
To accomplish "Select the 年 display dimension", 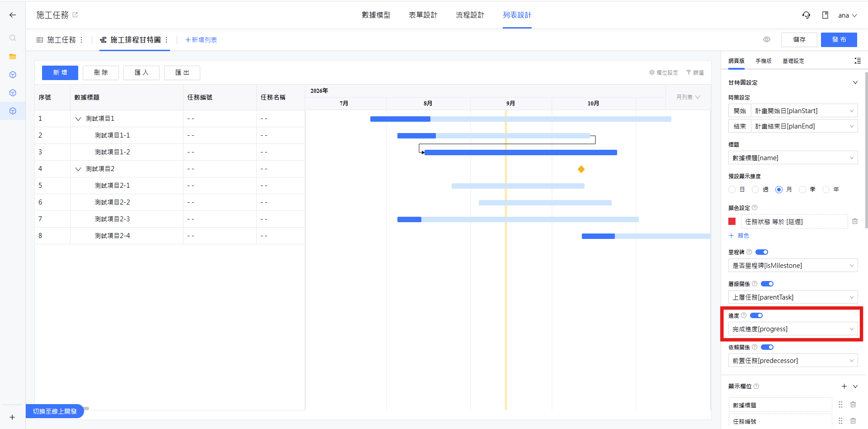I will pyautogui.click(x=826, y=190).
